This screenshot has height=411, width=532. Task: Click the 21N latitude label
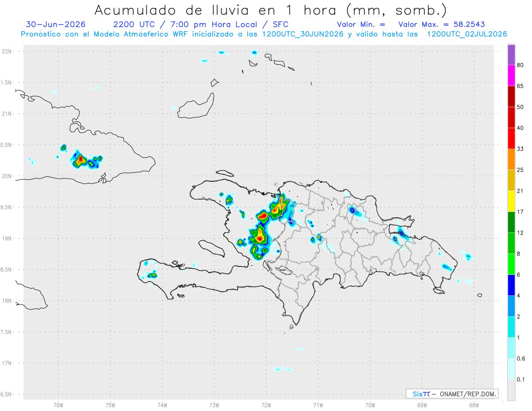(7, 114)
